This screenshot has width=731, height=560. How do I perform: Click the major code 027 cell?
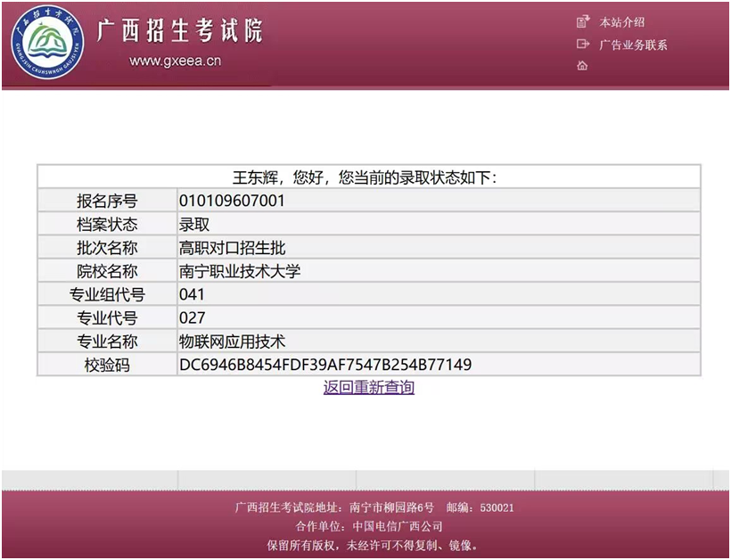(x=192, y=317)
